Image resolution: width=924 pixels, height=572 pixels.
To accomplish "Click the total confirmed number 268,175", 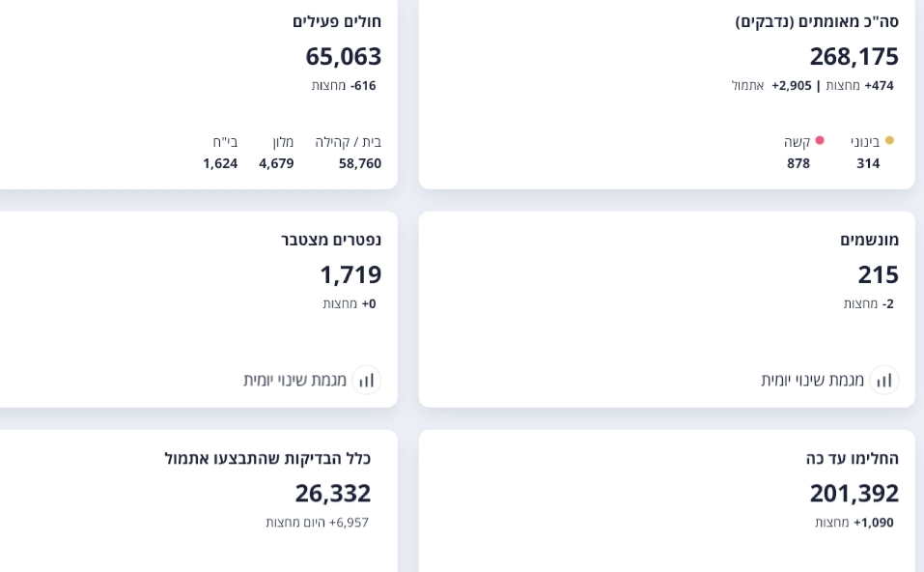I will (x=854, y=56).
